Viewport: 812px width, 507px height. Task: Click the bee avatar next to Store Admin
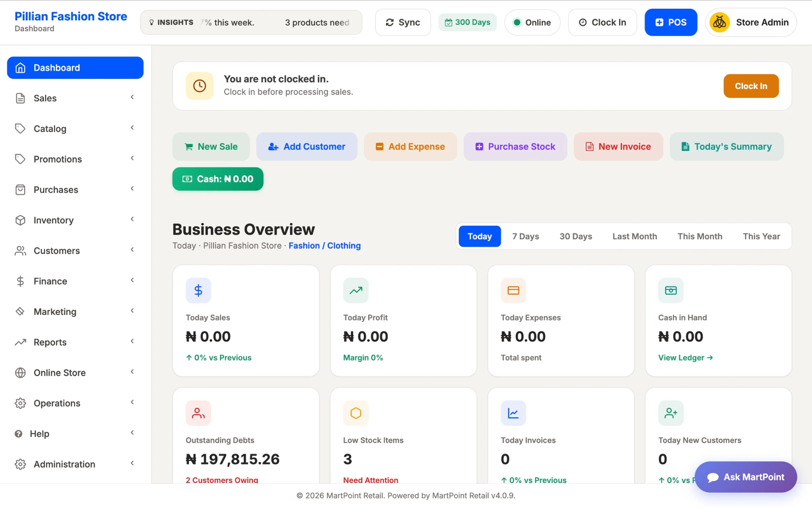tap(719, 22)
